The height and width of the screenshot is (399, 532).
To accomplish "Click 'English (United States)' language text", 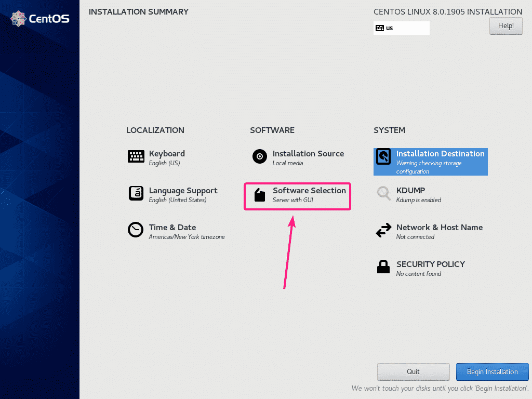I will (178, 200).
